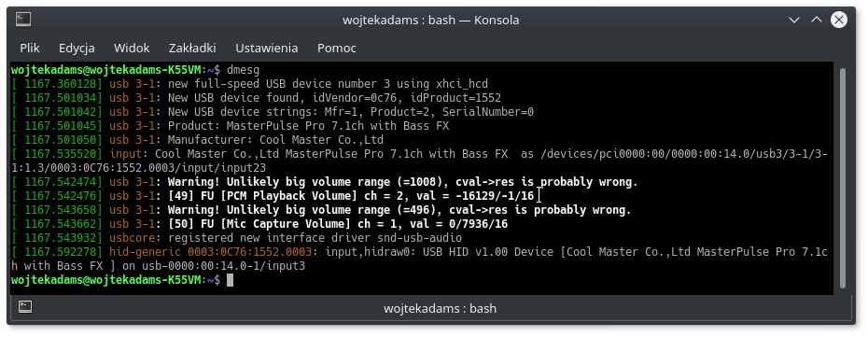868x337 pixels.
Task: Open the Ustawienia menu
Action: tap(267, 49)
